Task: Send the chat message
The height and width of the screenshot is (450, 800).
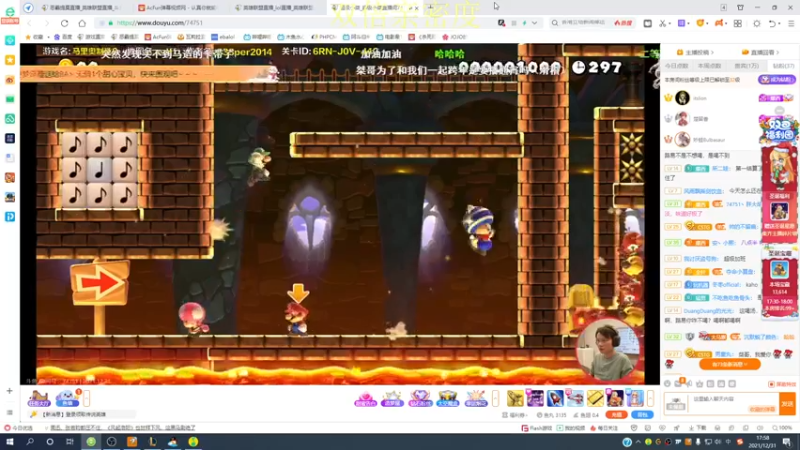Action: tap(788, 404)
